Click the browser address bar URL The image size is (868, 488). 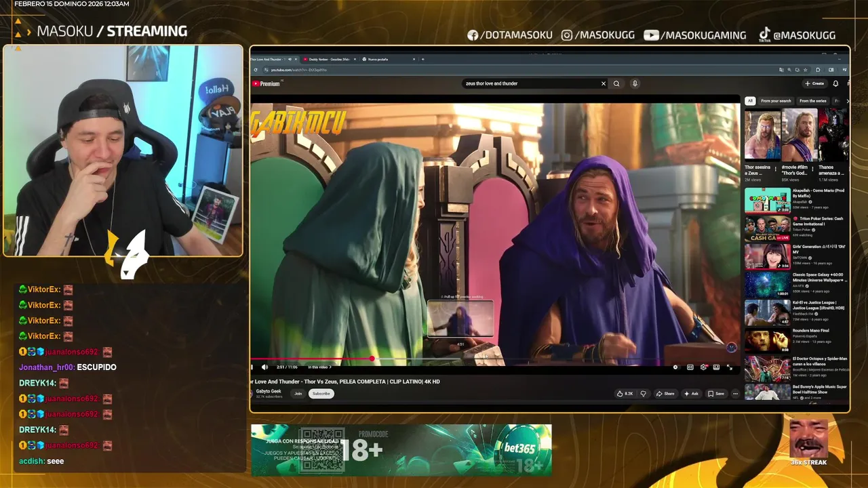pos(298,70)
